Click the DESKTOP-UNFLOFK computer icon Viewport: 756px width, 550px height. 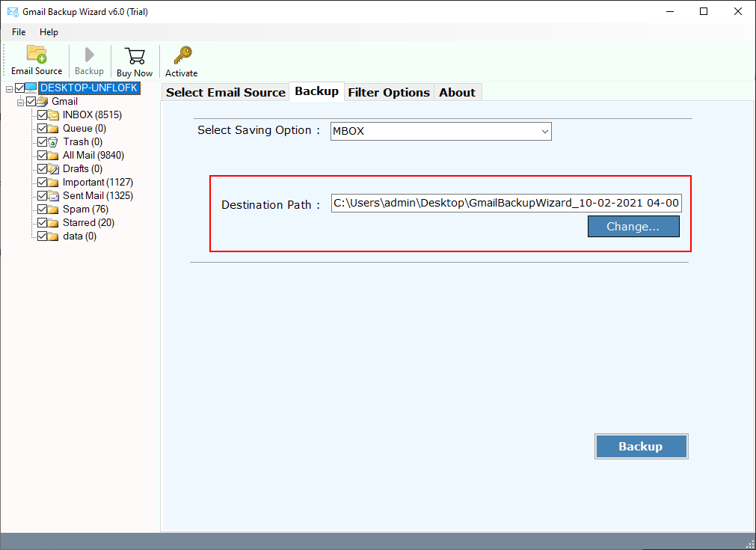[x=31, y=88]
